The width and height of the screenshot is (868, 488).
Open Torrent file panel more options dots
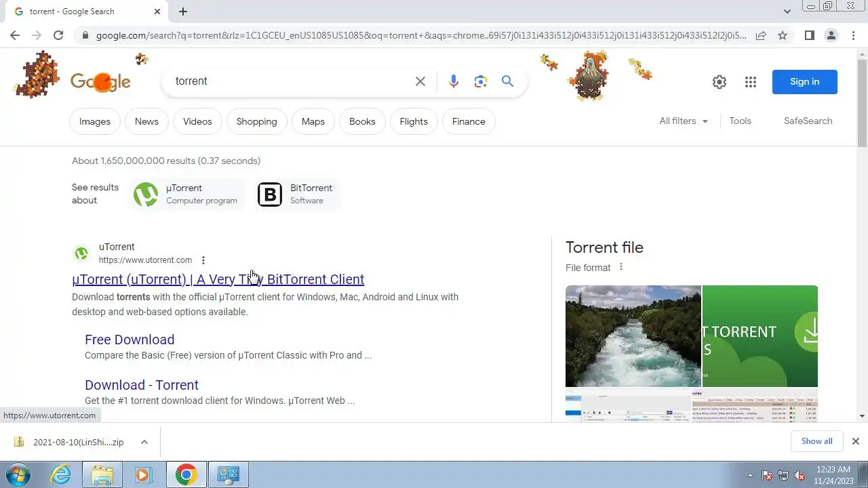coord(620,267)
